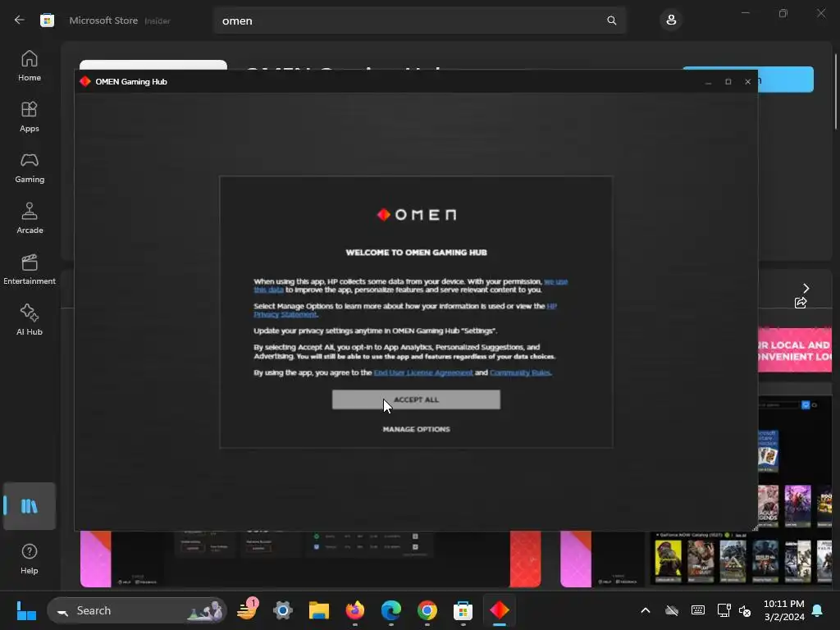The width and height of the screenshot is (840, 630).
Task: Click the taskbar Search box
Action: coord(137,610)
